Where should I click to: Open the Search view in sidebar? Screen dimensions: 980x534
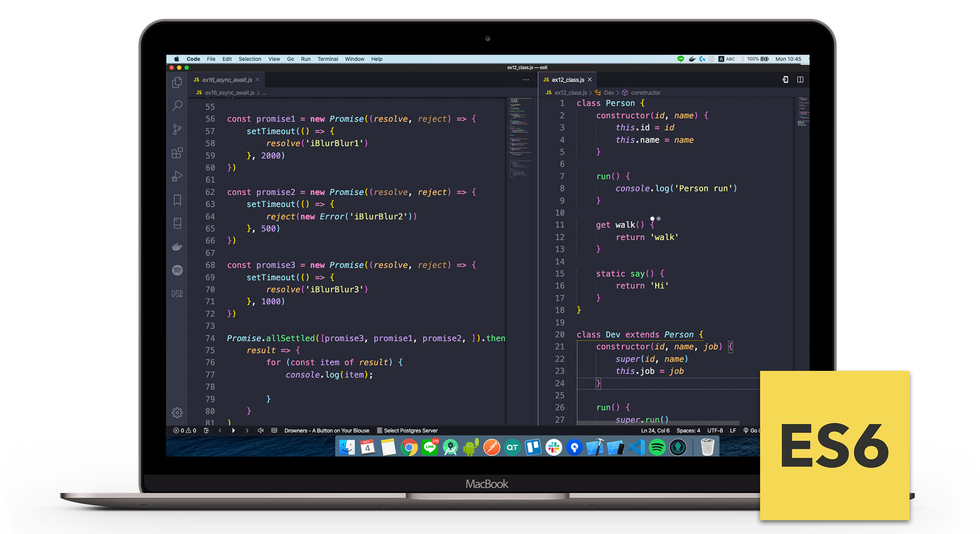177,106
